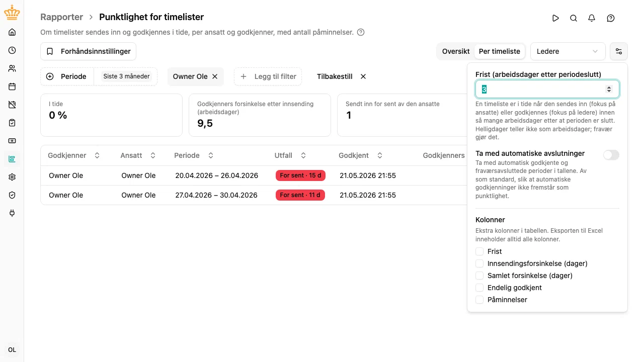Open Forhåndsinnstillinger presets

[x=88, y=51]
